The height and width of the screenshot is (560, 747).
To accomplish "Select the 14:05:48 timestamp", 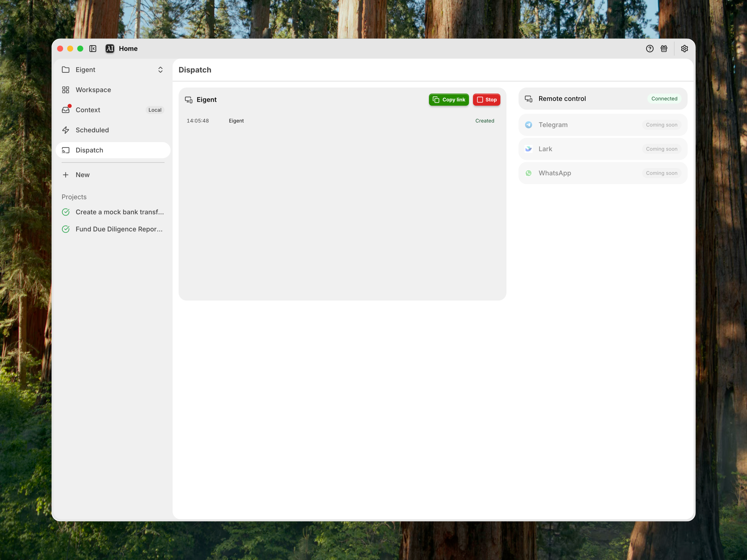I will coord(198,121).
